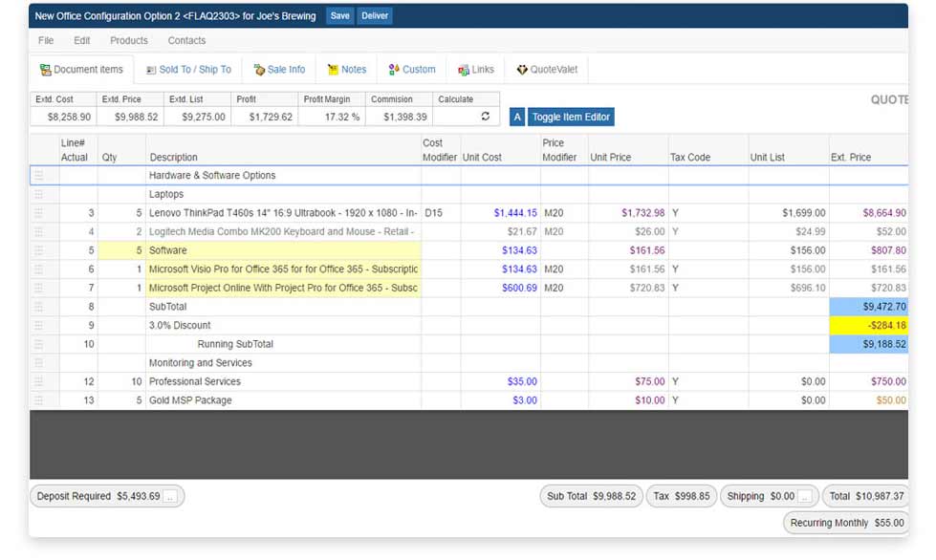936x560 pixels.
Task: Open the Edit menu
Action: (82, 40)
